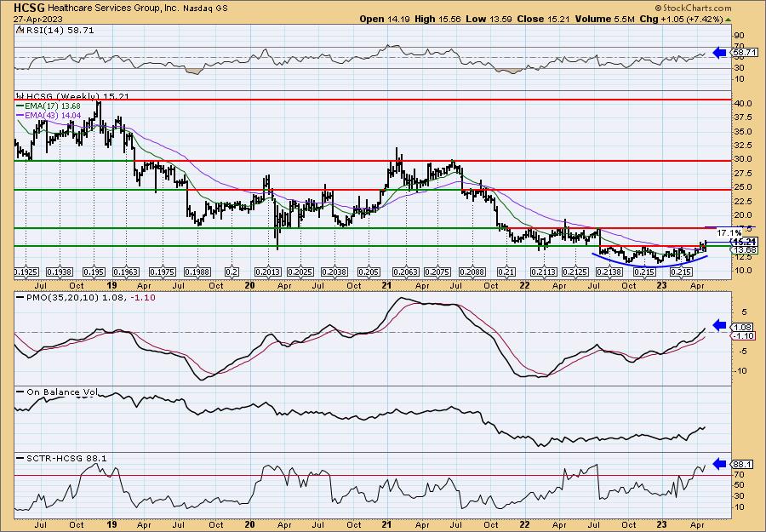The width and height of the screenshot is (766, 532).
Task: Click the PMO(35,20,10) panel legend
Action: pos(85,297)
